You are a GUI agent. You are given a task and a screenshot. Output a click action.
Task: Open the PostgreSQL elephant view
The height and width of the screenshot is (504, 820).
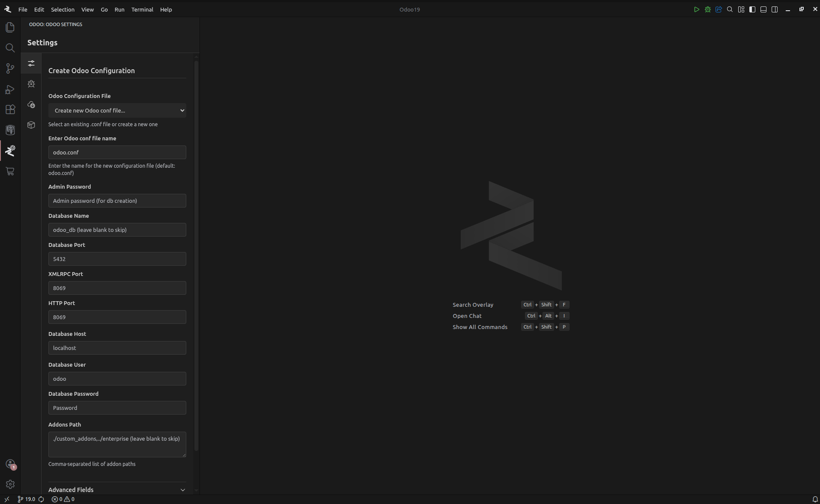point(10,130)
